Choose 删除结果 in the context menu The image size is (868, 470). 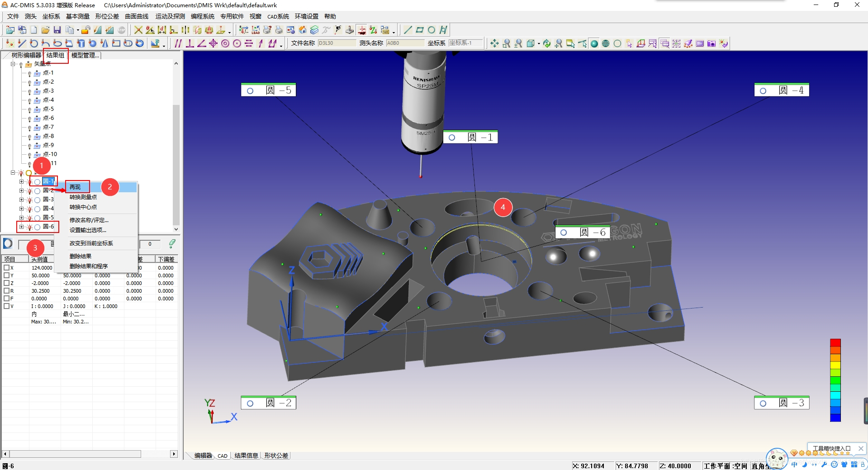[81, 256]
